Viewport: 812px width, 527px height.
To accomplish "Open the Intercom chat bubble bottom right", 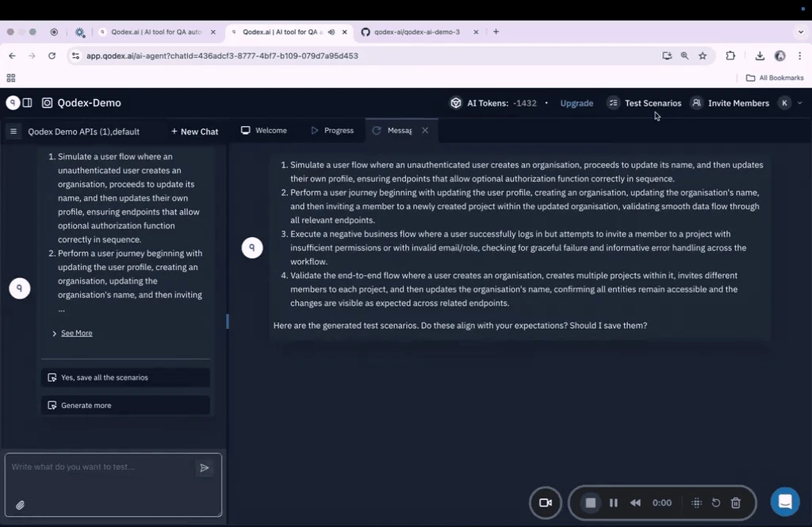I will 785,502.
